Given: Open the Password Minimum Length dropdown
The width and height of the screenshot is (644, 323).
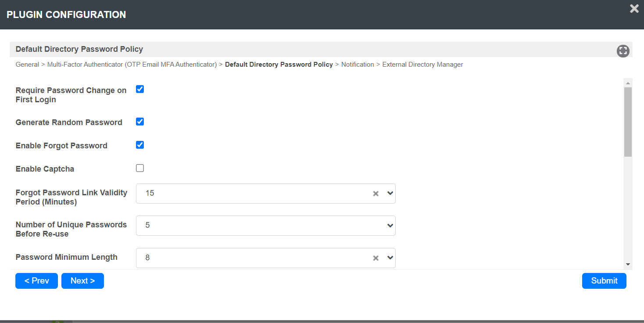Looking at the screenshot, I should [390, 258].
